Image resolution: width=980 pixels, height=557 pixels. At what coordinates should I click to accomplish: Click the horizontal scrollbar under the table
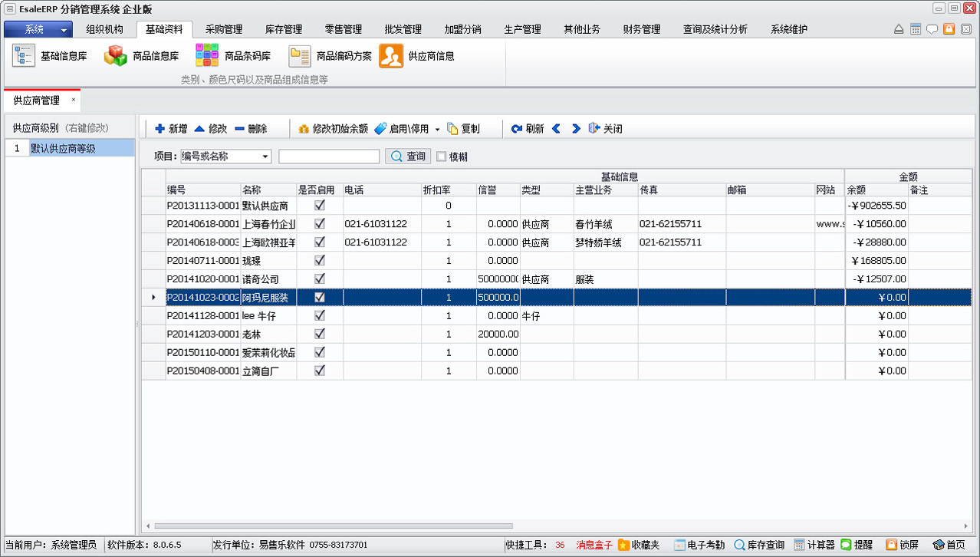(x=334, y=526)
